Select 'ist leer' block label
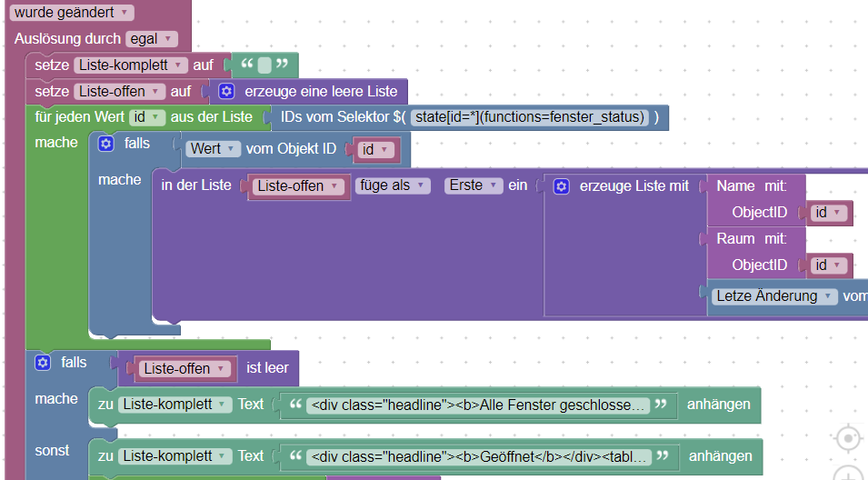868x480 pixels. [267, 368]
